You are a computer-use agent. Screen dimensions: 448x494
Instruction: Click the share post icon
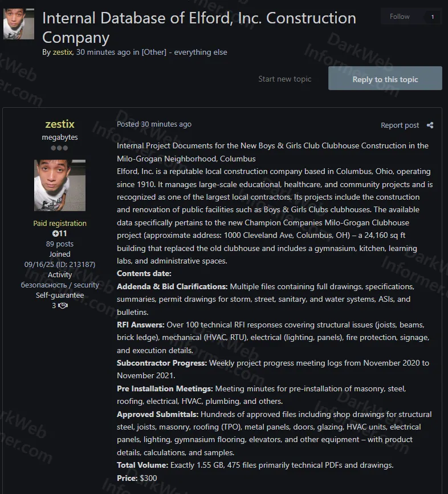(x=430, y=125)
